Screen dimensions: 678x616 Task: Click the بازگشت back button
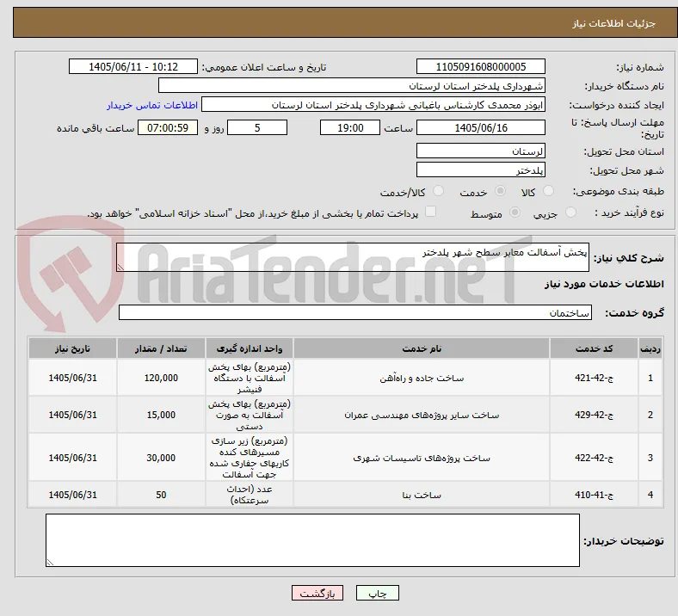pos(317,593)
